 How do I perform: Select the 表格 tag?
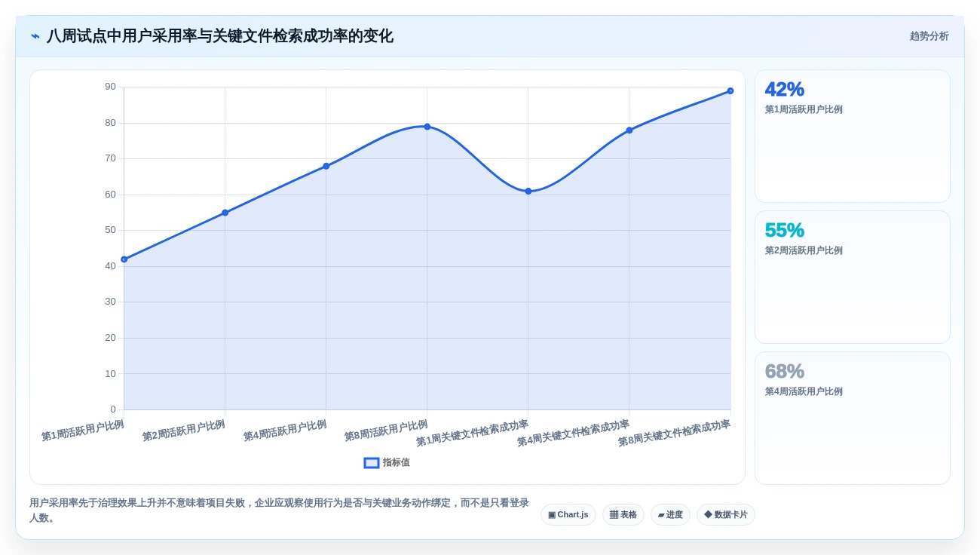(623, 514)
